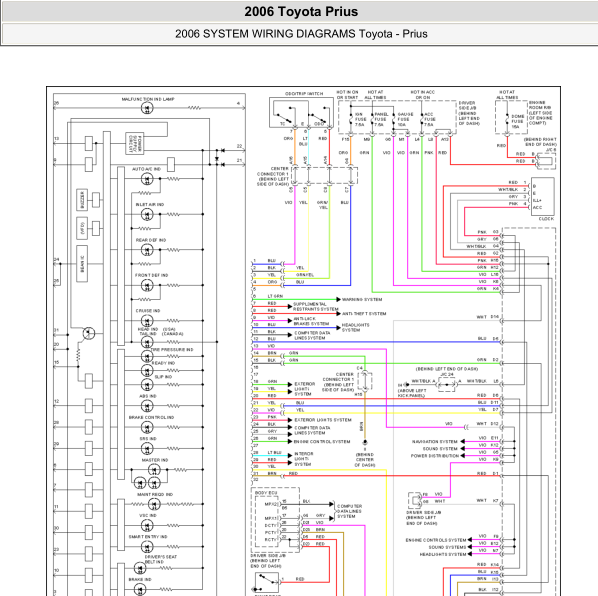Click the BEAN IC component box

pyautogui.click(x=82, y=263)
